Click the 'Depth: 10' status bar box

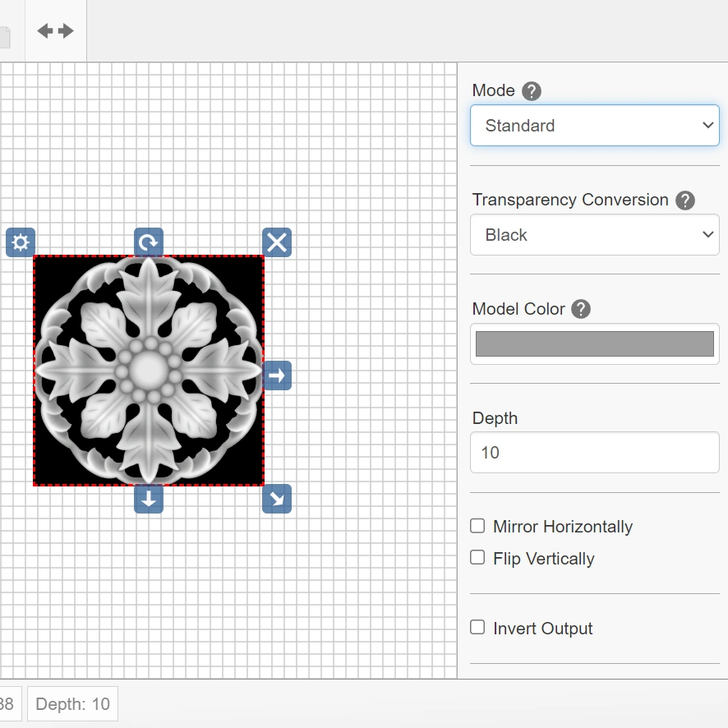click(x=73, y=704)
